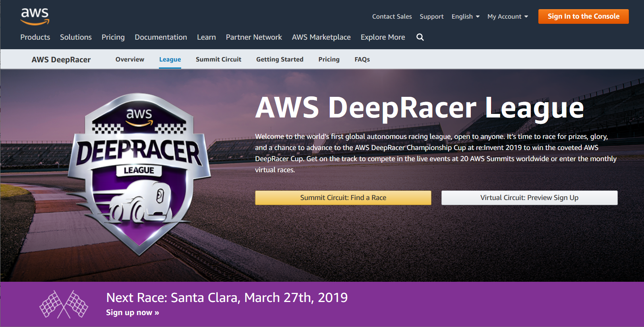644x327 pixels.
Task: Open the FAQs tab
Action: [x=362, y=60]
